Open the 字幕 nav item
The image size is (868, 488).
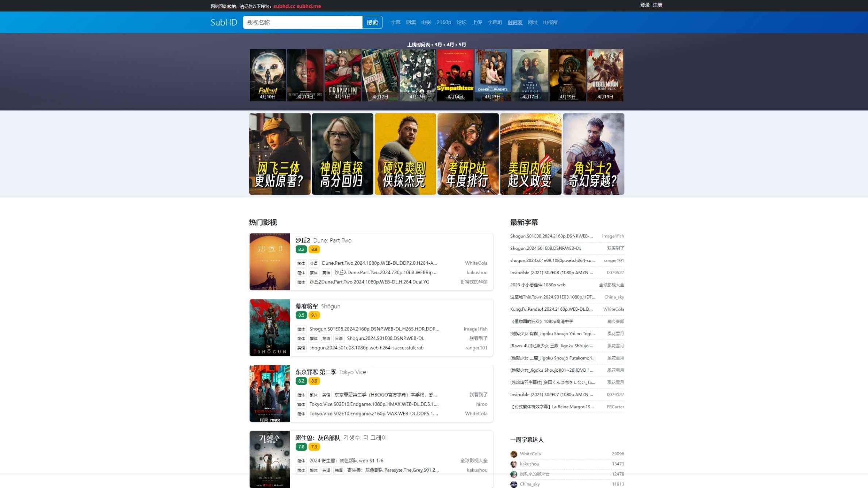395,22
